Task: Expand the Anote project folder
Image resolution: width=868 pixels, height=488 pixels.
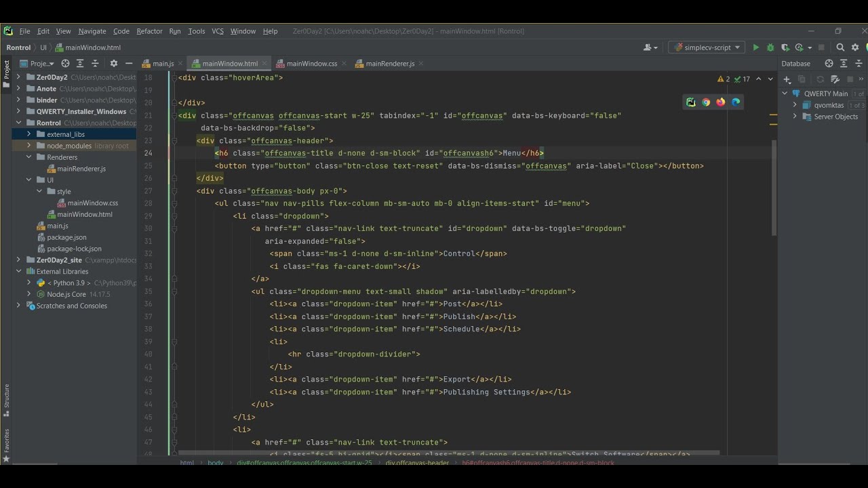Action: 18,89
